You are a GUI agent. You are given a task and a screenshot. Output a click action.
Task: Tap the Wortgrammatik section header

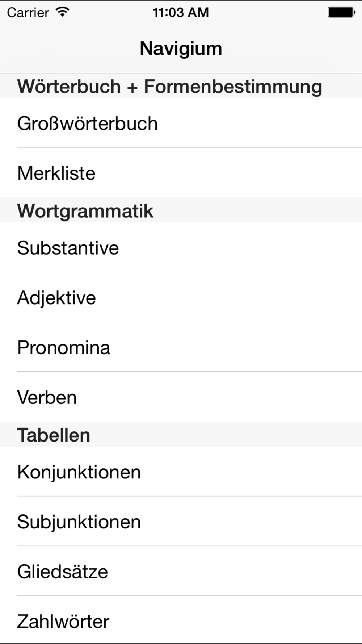pyautogui.click(x=181, y=210)
